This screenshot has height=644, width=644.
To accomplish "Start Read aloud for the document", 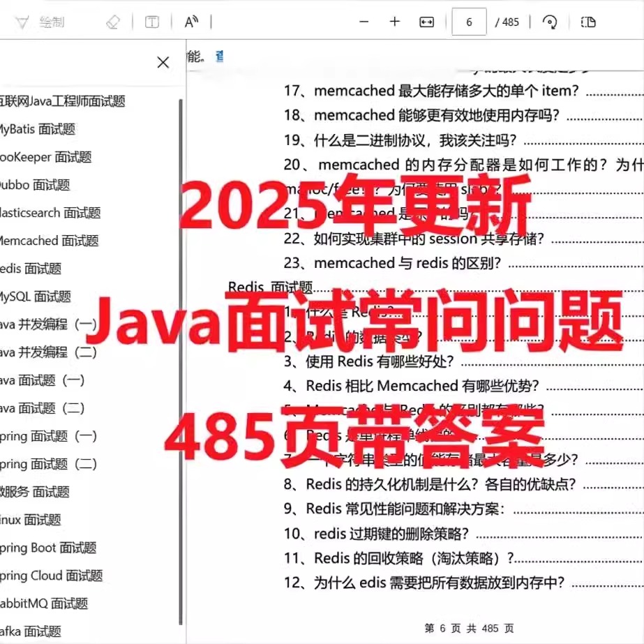I will click(x=192, y=22).
